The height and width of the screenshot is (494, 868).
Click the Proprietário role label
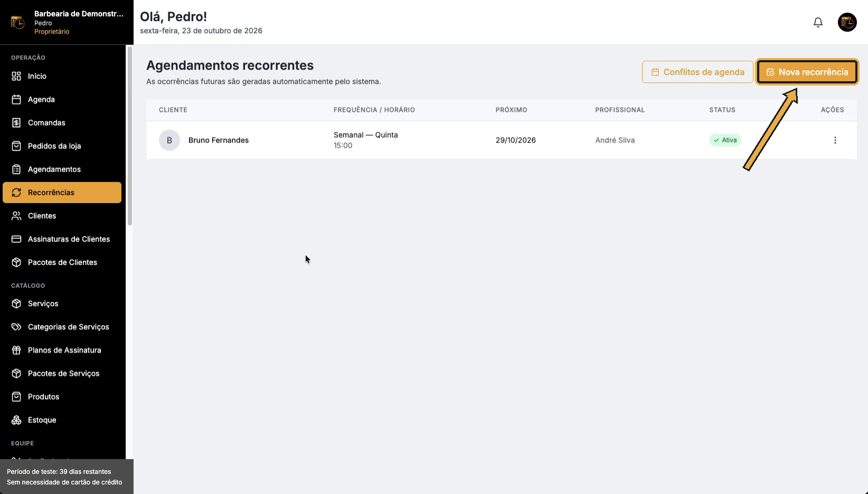tap(52, 32)
